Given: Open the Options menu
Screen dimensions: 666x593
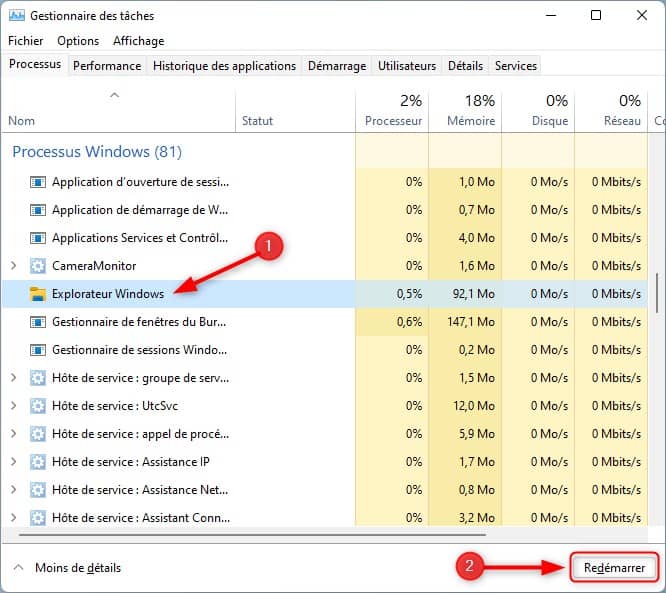Looking at the screenshot, I should [x=78, y=41].
